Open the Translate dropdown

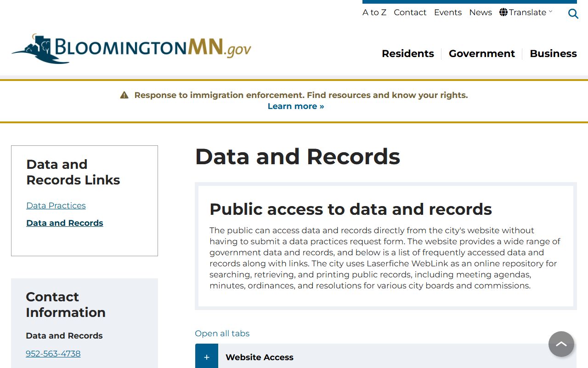point(526,12)
